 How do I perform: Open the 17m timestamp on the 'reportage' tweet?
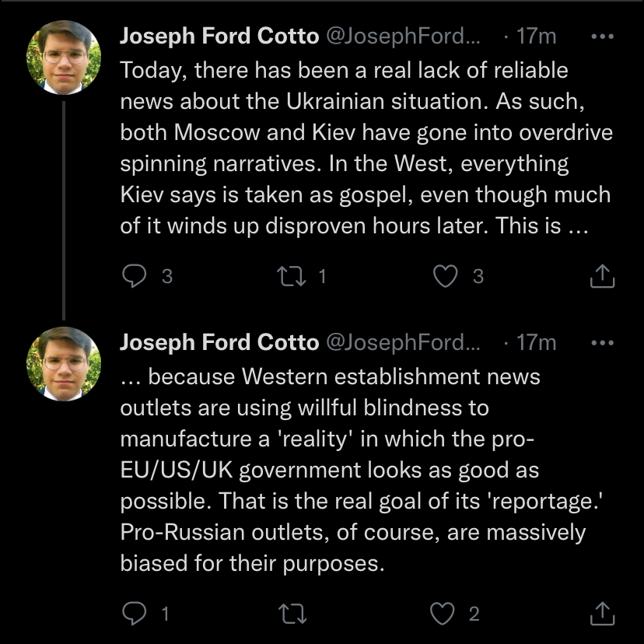tap(536, 342)
